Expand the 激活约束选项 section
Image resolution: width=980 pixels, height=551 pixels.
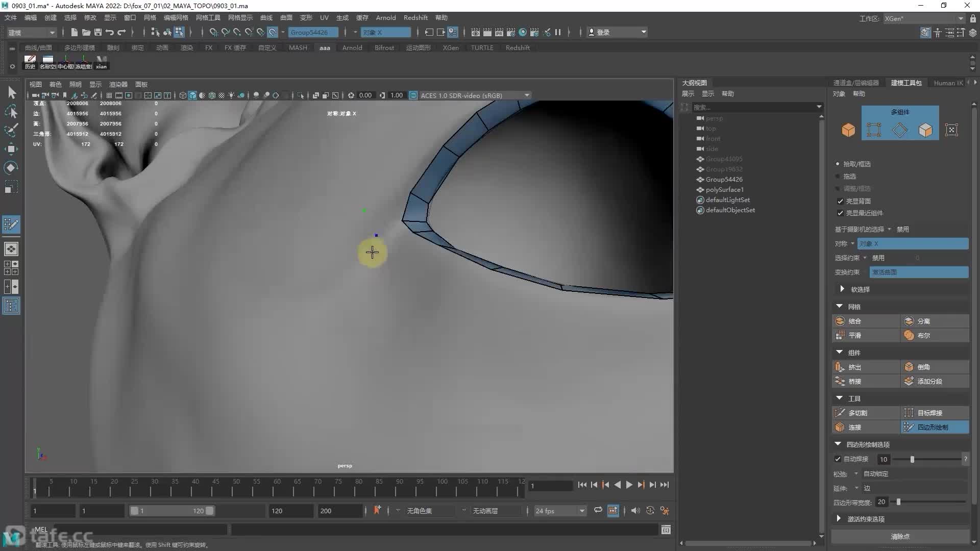coord(839,518)
